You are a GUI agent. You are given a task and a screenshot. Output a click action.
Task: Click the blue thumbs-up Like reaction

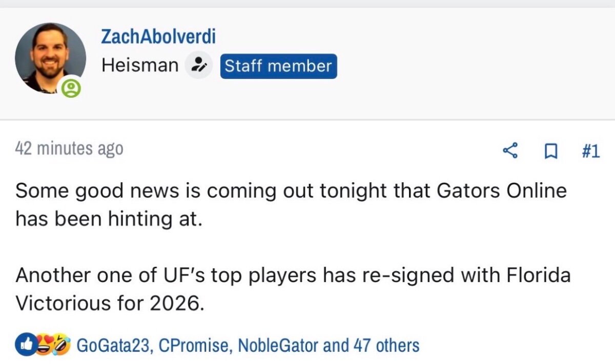(x=24, y=345)
